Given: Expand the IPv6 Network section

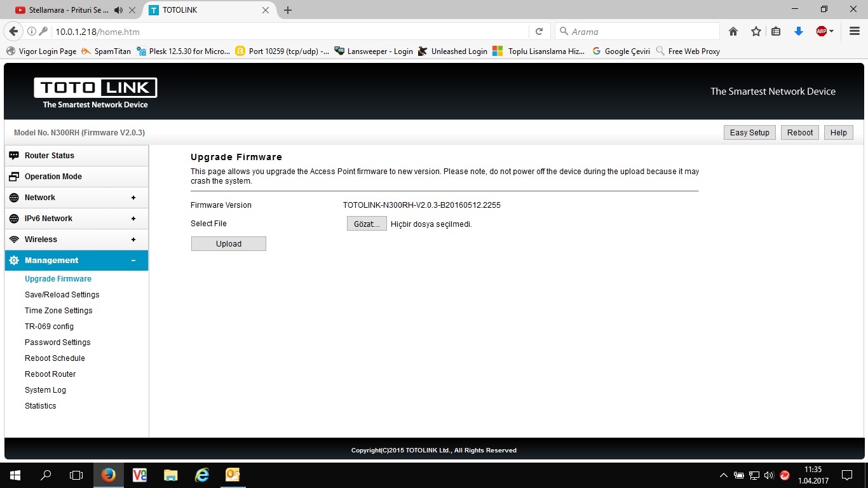Looking at the screenshot, I should coord(133,219).
